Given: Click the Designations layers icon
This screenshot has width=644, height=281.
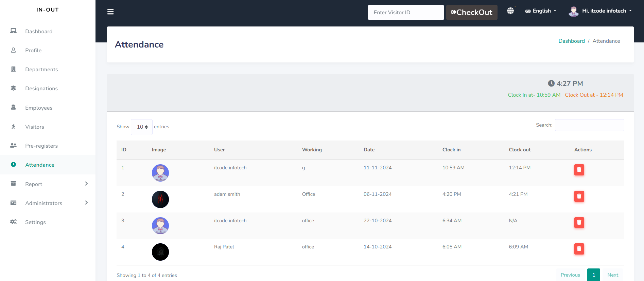Looking at the screenshot, I should tap(13, 88).
